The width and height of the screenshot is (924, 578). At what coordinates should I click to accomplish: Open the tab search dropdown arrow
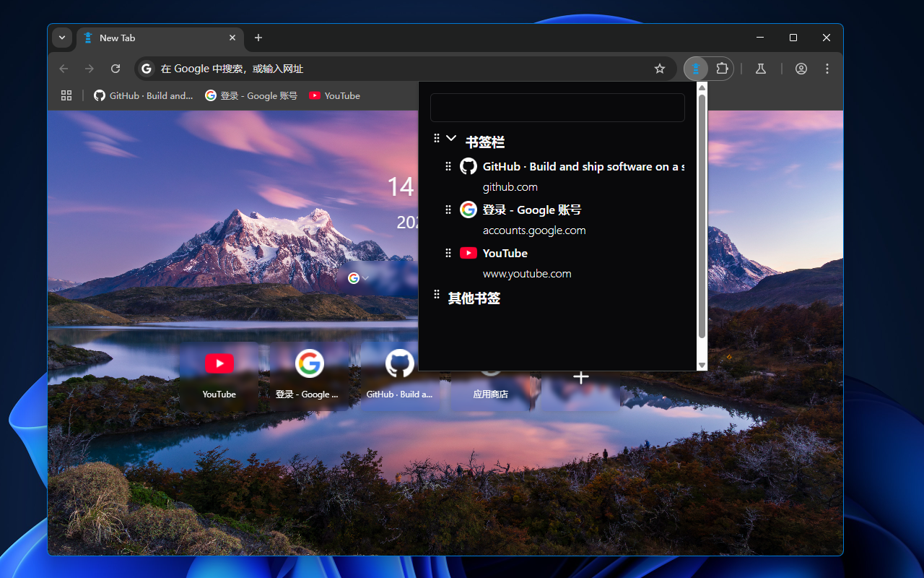62,38
